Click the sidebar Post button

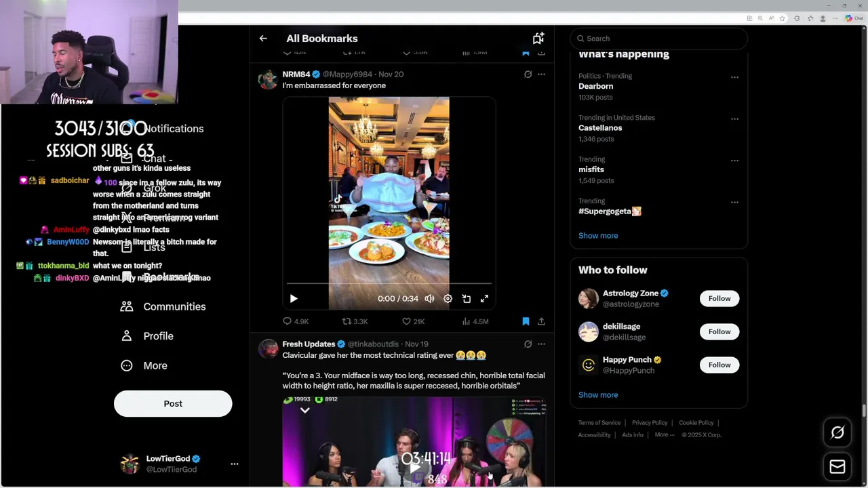(173, 404)
